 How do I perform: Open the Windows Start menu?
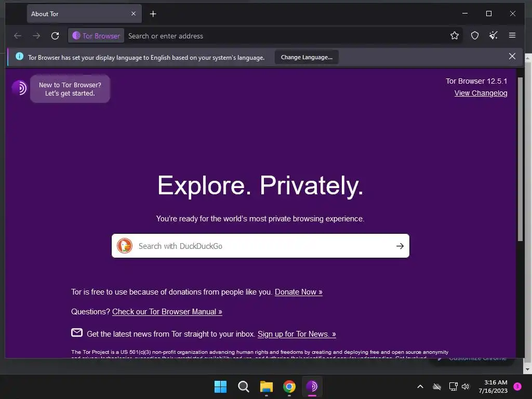[x=220, y=387]
